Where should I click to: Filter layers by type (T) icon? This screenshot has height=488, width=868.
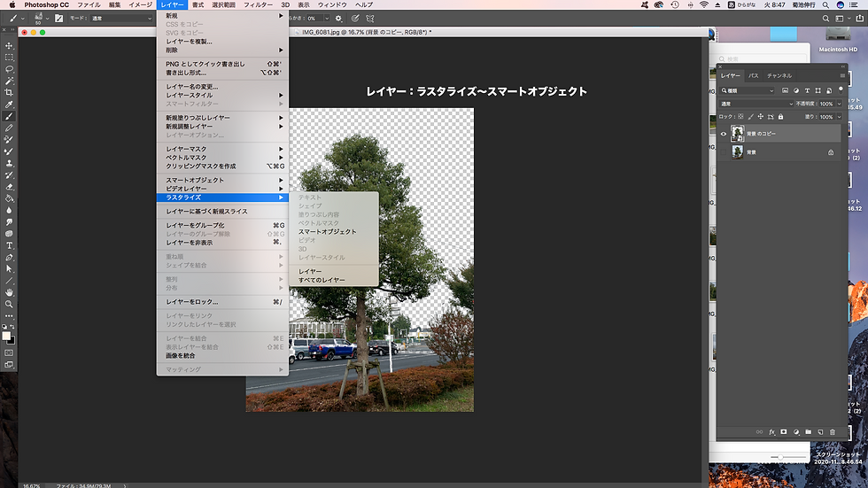[x=807, y=90]
